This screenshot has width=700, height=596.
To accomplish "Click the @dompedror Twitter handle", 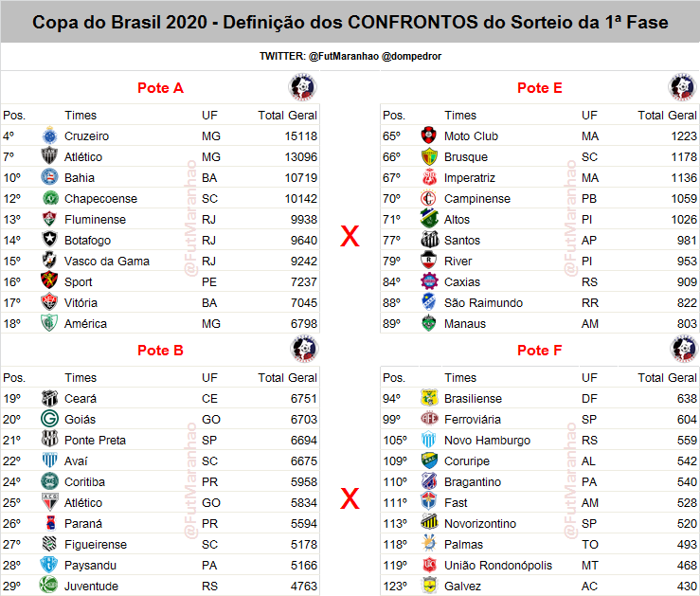I will 411,56.
